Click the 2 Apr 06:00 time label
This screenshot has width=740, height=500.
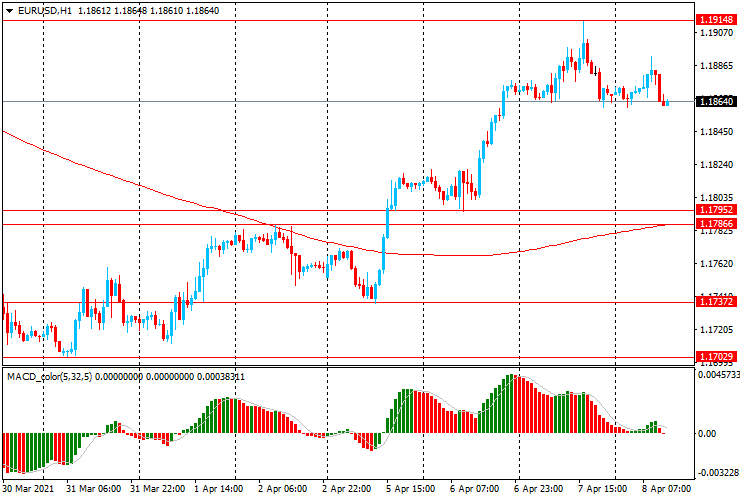click(283, 489)
